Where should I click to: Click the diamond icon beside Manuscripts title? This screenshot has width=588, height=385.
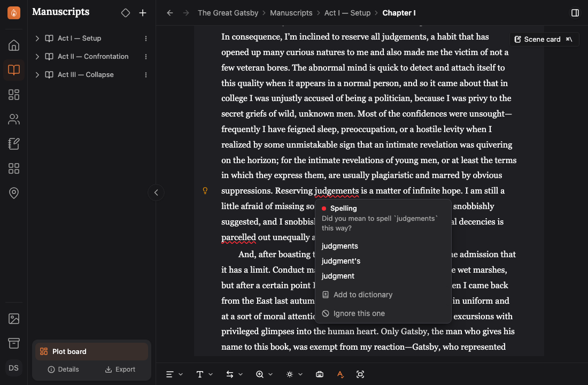click(x=126, y=13)
